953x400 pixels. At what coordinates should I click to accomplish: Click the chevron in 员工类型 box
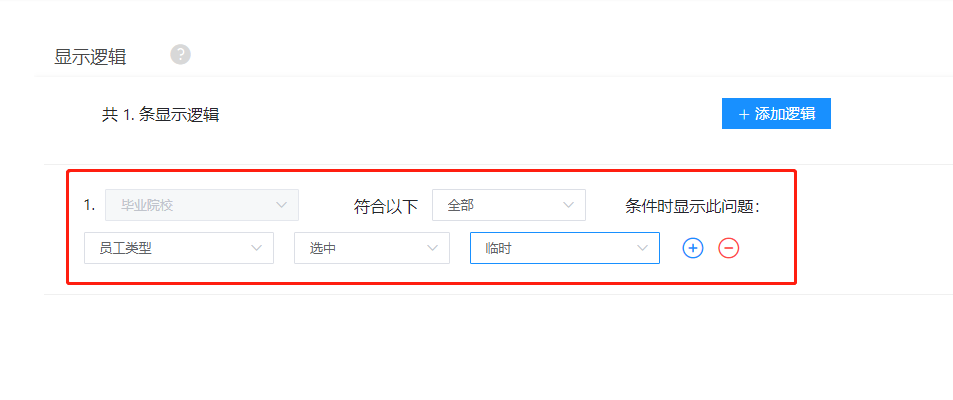coord(256,248)
